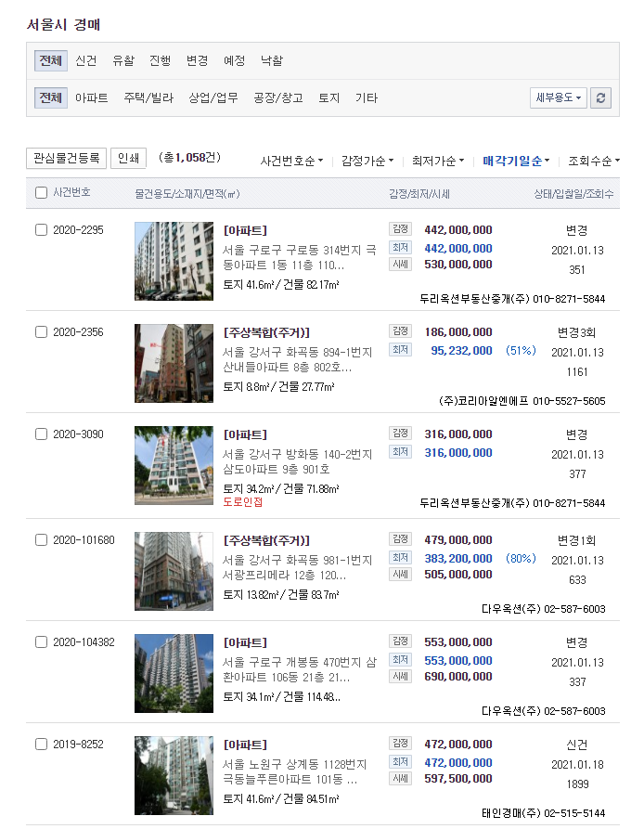644x829 pixels.
Task: Open case number 2020-3090
Action: (x=78, y=434)
